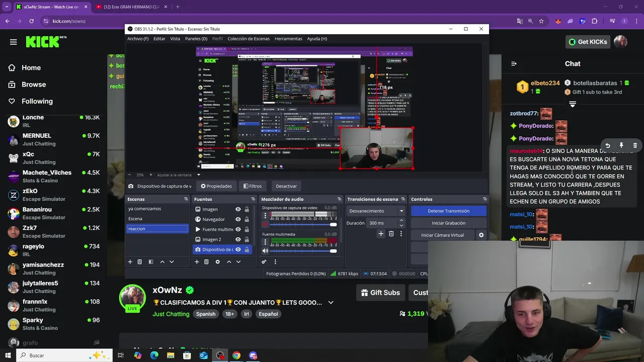Collapse the Kick chat panel
Viewport: 644px width, 362px height.
click(x=514, y=64)
